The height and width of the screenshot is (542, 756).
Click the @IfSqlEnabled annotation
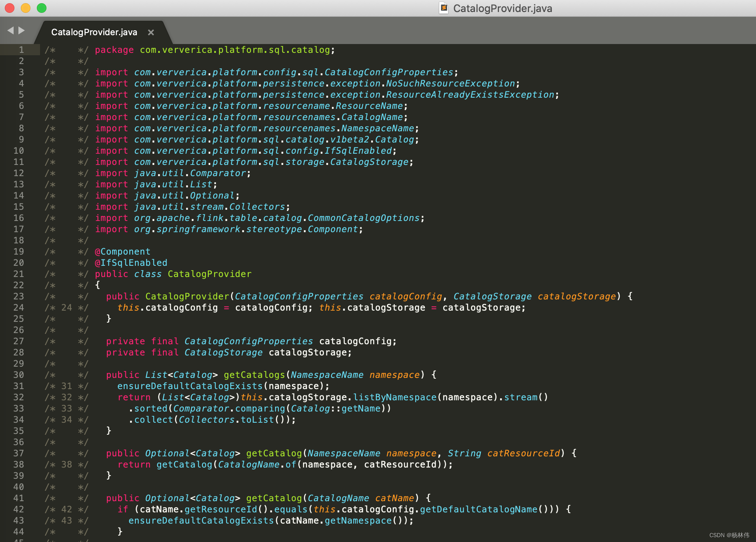coord(131,263)
